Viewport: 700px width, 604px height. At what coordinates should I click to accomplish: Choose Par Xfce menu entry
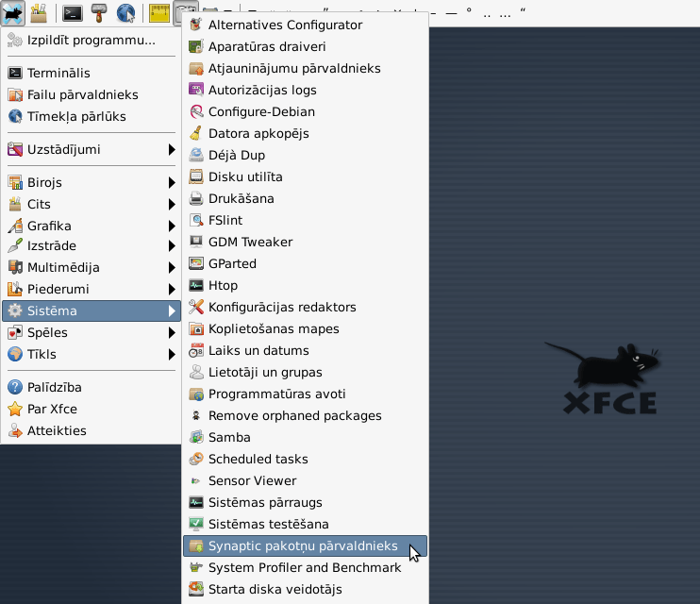pyautogui.click(x=92, y=410)
